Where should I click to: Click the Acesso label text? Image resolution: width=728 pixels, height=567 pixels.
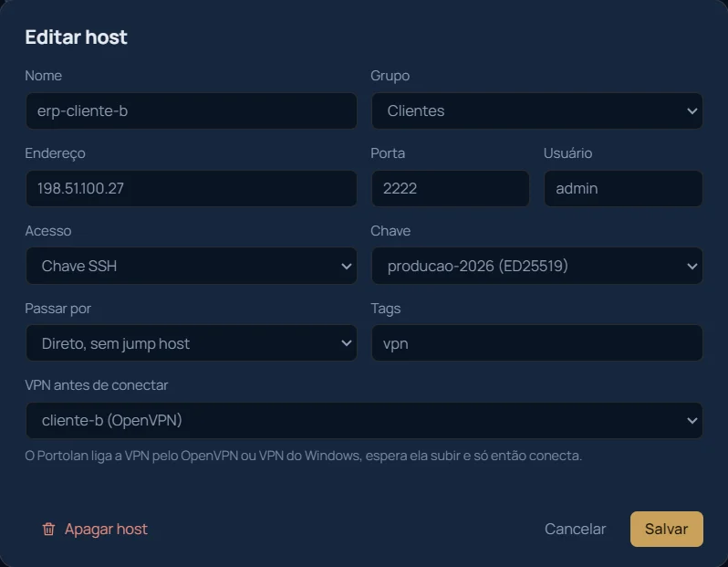48,230
